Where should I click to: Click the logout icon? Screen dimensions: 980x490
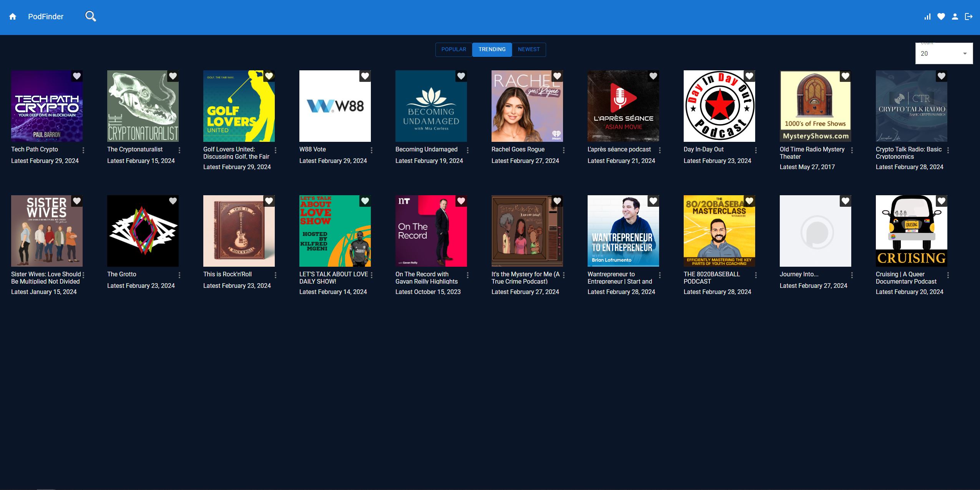(969, 17)
